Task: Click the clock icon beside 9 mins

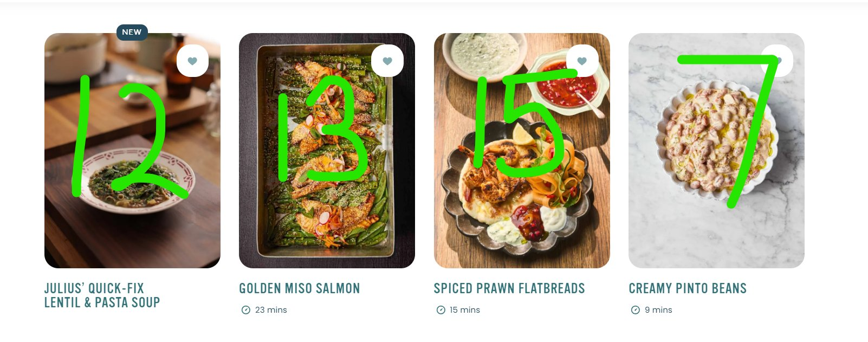Action: point(635,310)
